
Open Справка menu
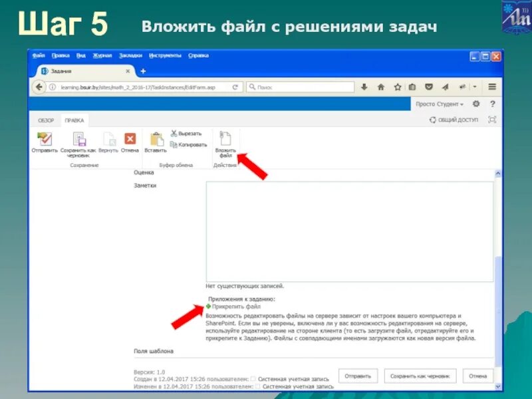(198, 56)
